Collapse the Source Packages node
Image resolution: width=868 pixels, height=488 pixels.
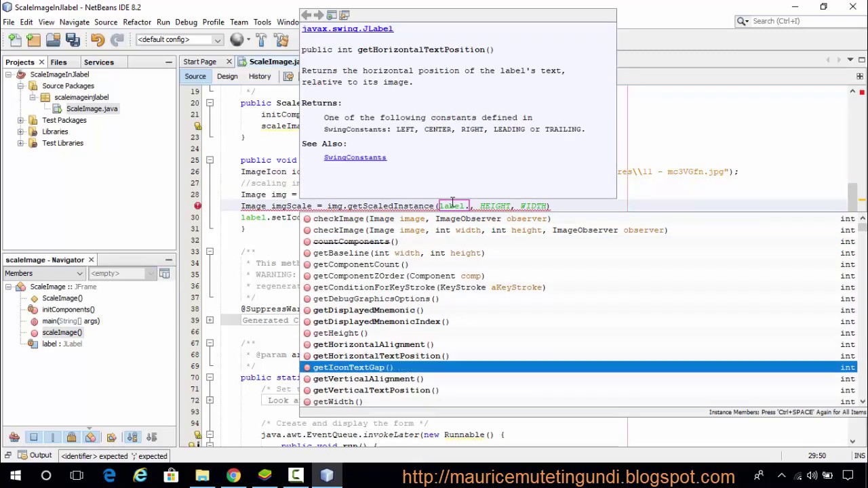coord(21,86)
